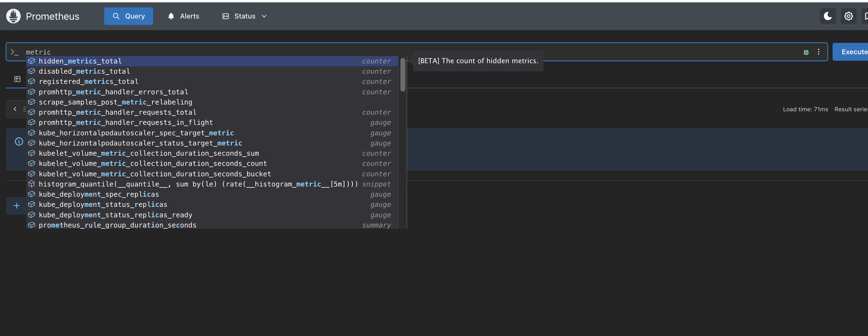This screenshot has width=868, height=336.
Task: Pick promhttp_metric_handler_requests_total from list
Action: point(212,112)
